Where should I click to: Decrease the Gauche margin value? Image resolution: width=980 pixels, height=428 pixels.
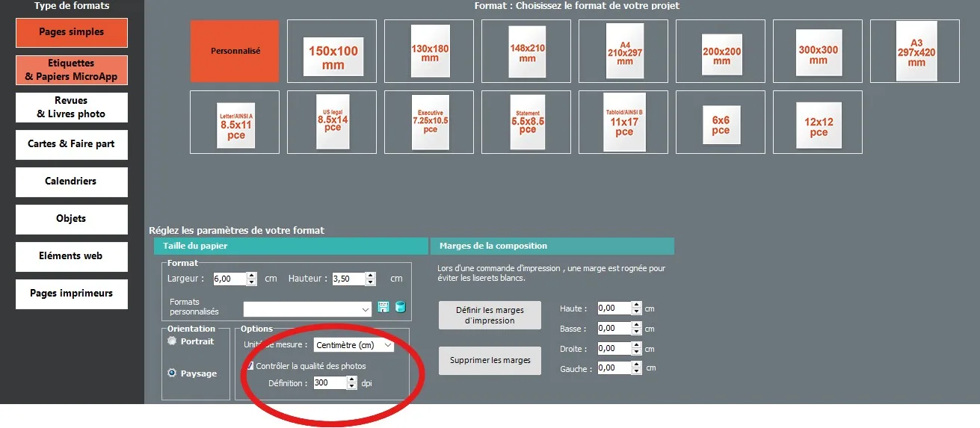click(636, 371)
